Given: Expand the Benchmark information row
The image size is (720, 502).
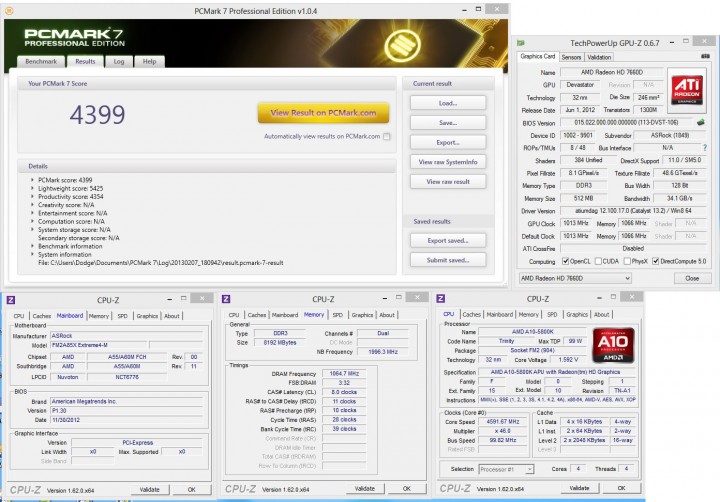Looking at the screenshot, I should click(x=32, y=246).
